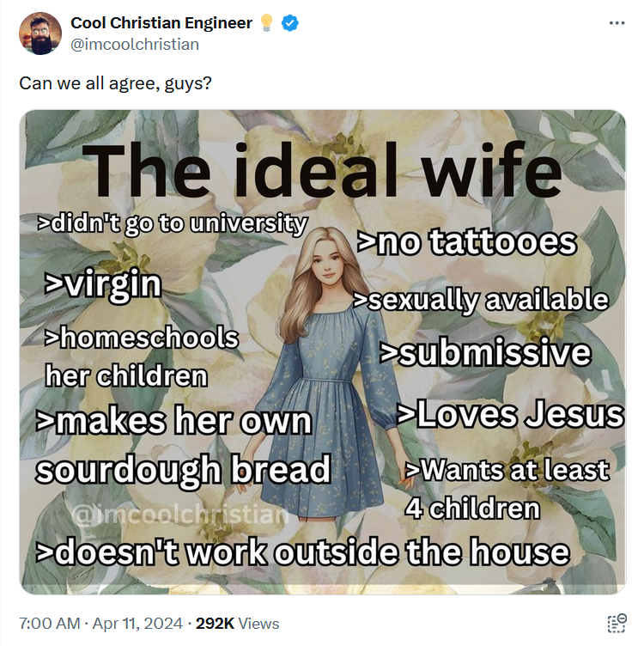Click the 7:00 AM post timestamp
The height and width of the screenshot is (646, 644).
point(48,624)
